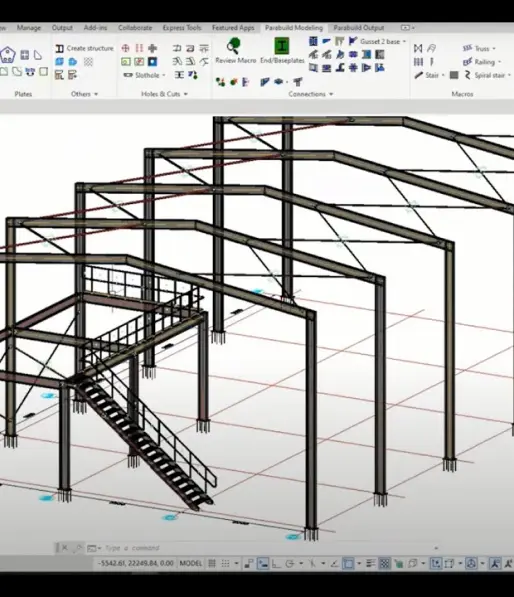Toggle polar tracking in status bar
This screenshot has width=514, height=597.
(x=290, y=563)
